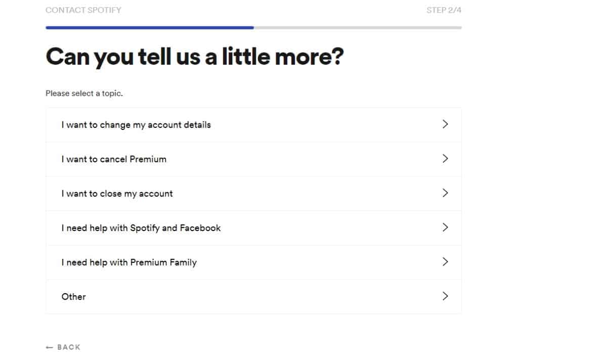Click the blue filled part of progress bar
607x364 pixels.
point(149,28)
